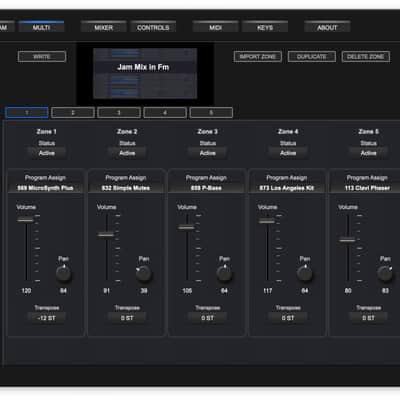Click Zone 4 Transpose 0 ST field
The width and height of the screenshot is (400, 400).
coord(288,318)
